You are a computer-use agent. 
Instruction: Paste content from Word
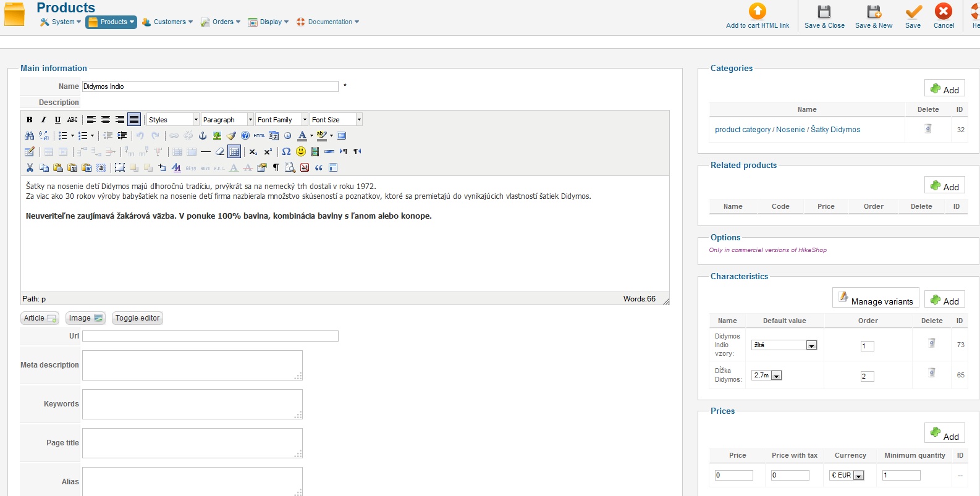(87, 168)
